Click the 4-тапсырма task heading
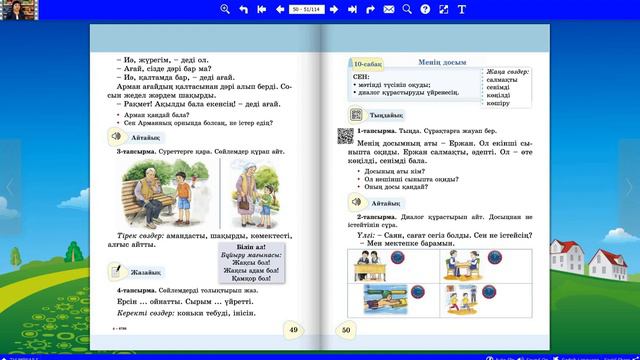Viewport: 640px width, 360px height. (x=136, y=291)
